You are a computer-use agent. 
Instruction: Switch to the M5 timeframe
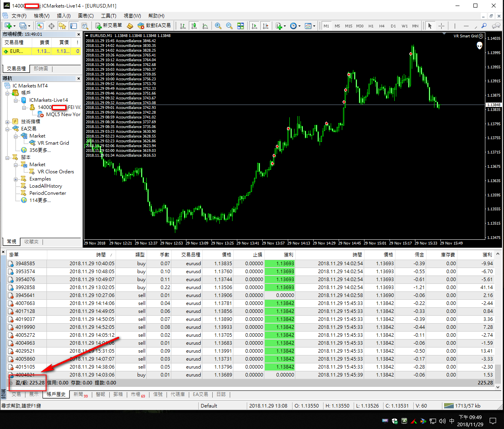(x=337, y=26)
